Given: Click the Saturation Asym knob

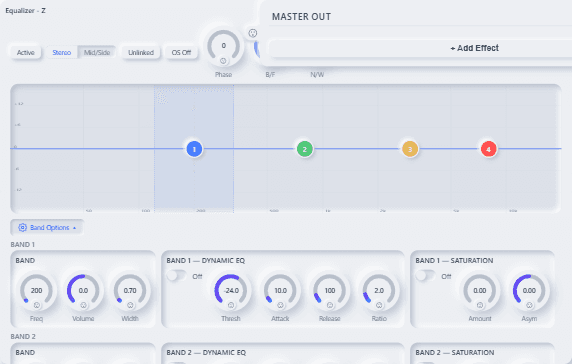Looking at the screenshot, I should pos(529,290).
